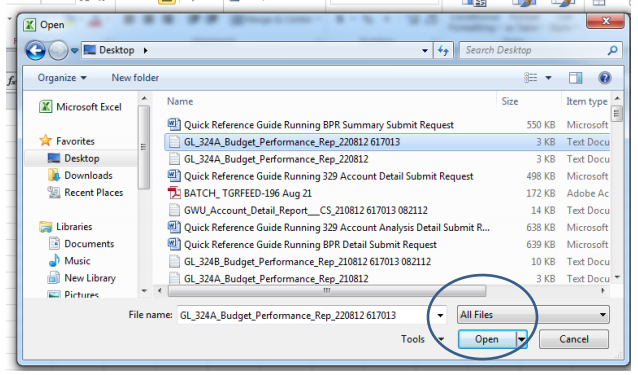Expand the breadcrumb arrow after Desktop
The image size is (638, 375).
pos(145,50)
